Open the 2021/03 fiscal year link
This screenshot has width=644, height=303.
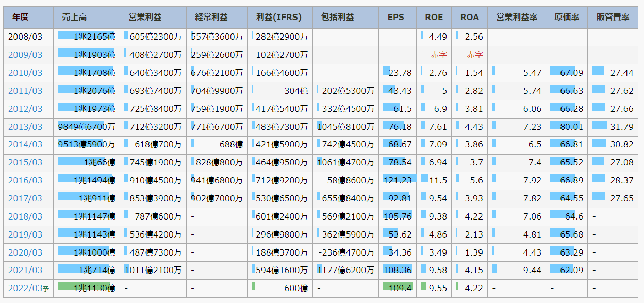25,270
